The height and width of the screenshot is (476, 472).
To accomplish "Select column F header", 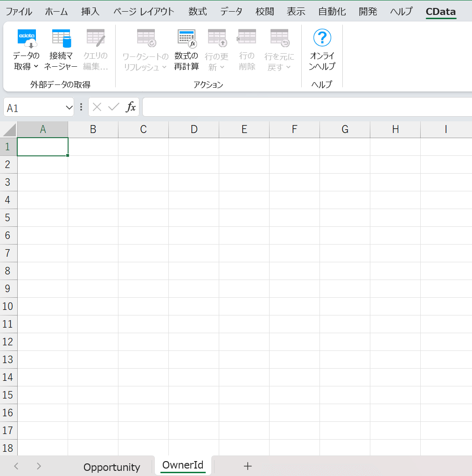I will (x=295, y=130).
